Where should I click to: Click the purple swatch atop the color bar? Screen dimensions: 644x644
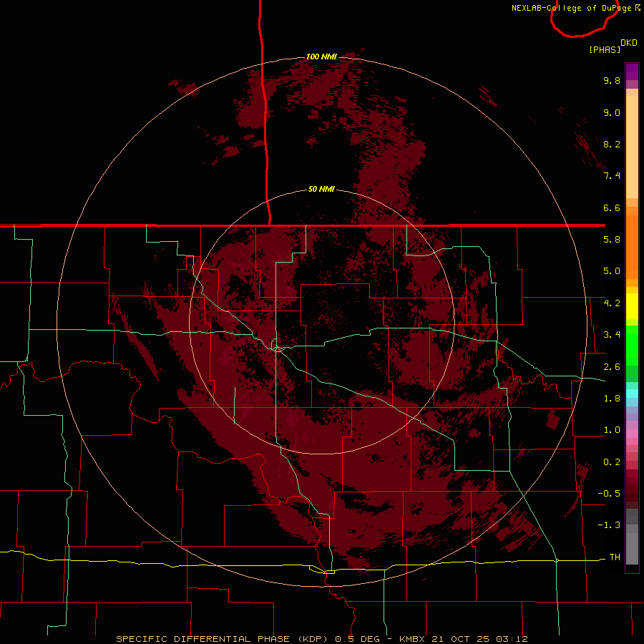tap(632, 72)
